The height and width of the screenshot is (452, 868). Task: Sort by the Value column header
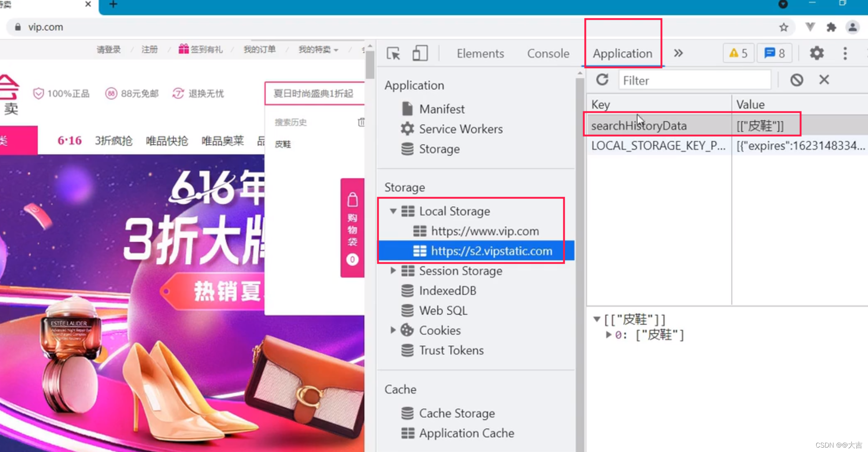pyautogui.click(x=800, y=104)
